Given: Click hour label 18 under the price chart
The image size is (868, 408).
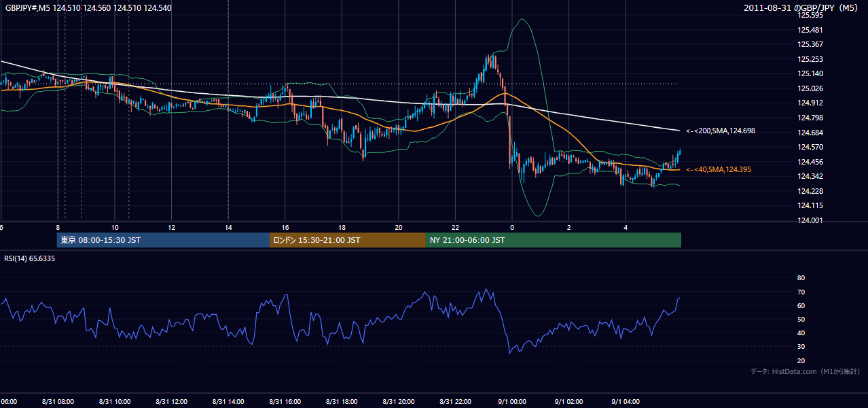Looking at the screenshot, I should pyautogui.click(x=342, y=227).
